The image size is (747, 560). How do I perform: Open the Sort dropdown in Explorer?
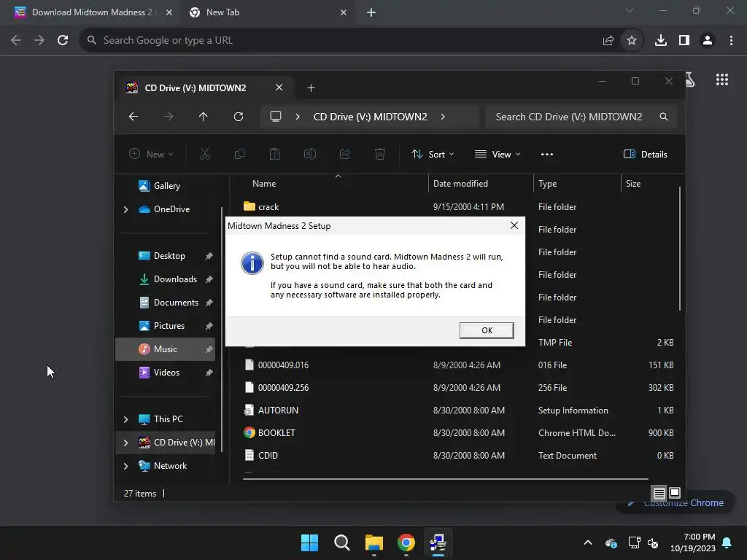click(x=433, y=154)
